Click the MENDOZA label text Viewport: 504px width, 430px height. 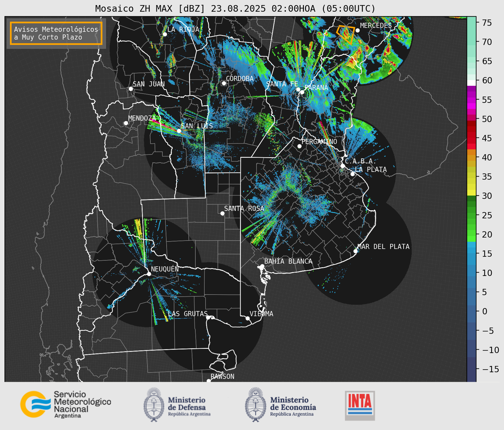[x=142, y=118]
